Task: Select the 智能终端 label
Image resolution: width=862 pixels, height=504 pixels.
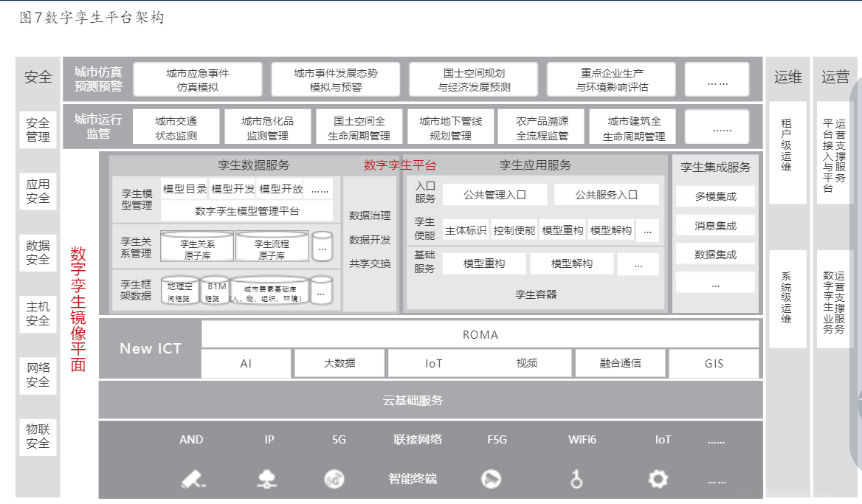Action: click(413, 479)
